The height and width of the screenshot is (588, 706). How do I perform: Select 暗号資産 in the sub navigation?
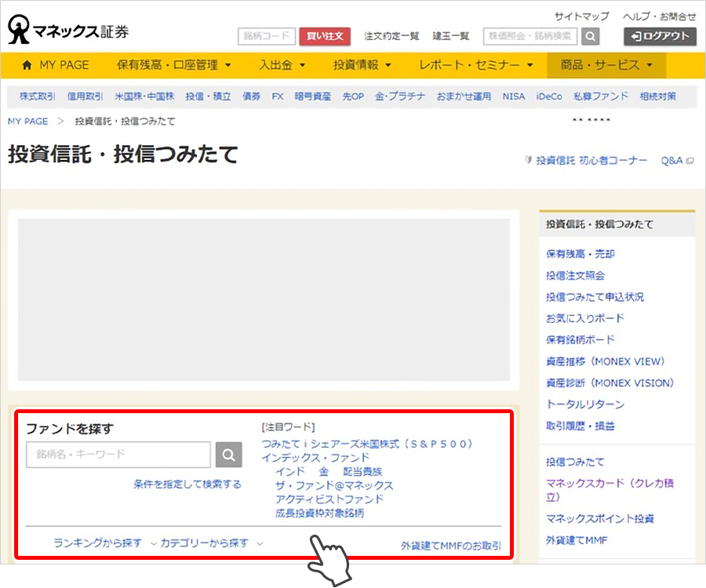tap(313, 96)
